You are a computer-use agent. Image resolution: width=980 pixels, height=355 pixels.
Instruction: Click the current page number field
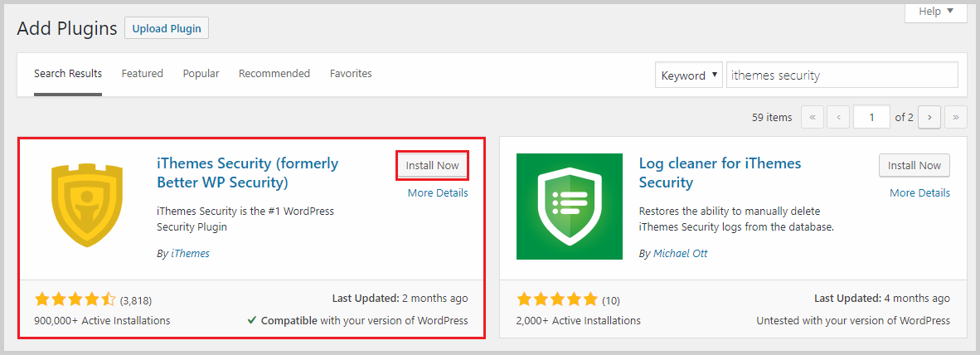tap(871, 117)
